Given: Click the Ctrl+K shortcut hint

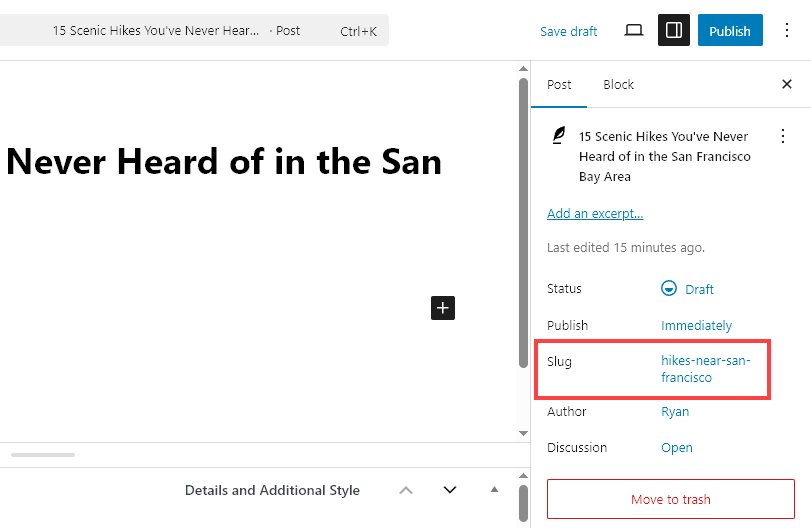Looking at the screenshot, I should tap(358, 32).
